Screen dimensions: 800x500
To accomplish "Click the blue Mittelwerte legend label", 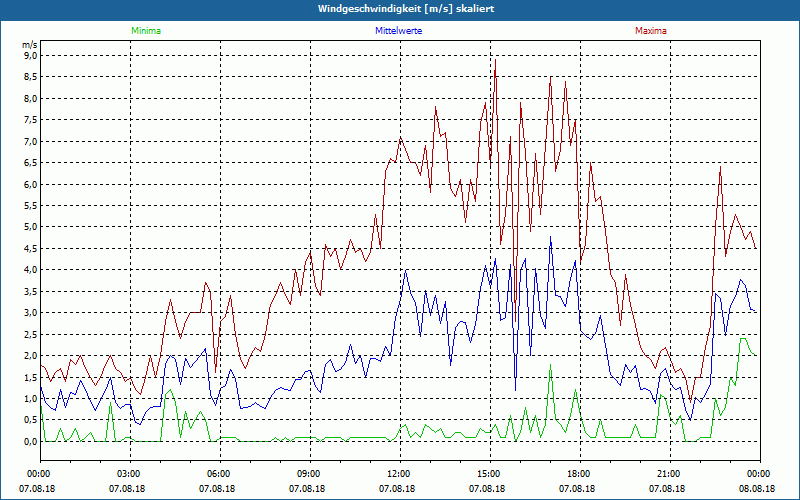I will (x=398, y=31).
